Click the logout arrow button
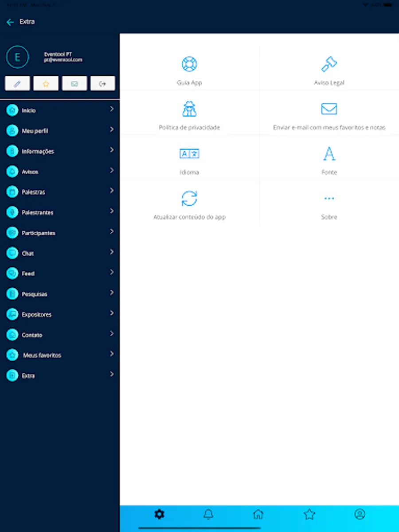The image size is (399, 532). 102,83
